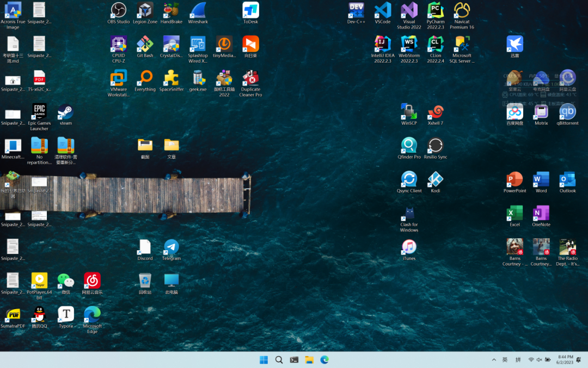Launch VSCode from the desktop
This screenshot has height=368, width=588.
[x=383, y=13]
